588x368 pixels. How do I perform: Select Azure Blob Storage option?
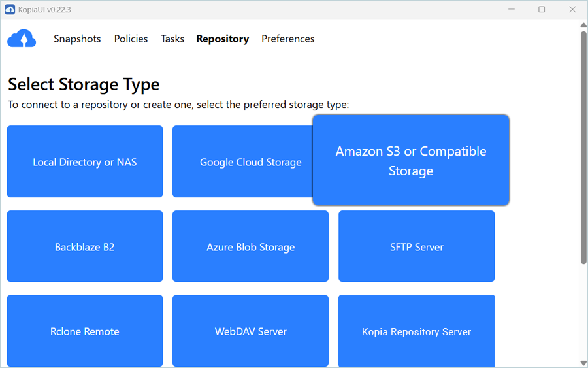(x=250, y=247)
